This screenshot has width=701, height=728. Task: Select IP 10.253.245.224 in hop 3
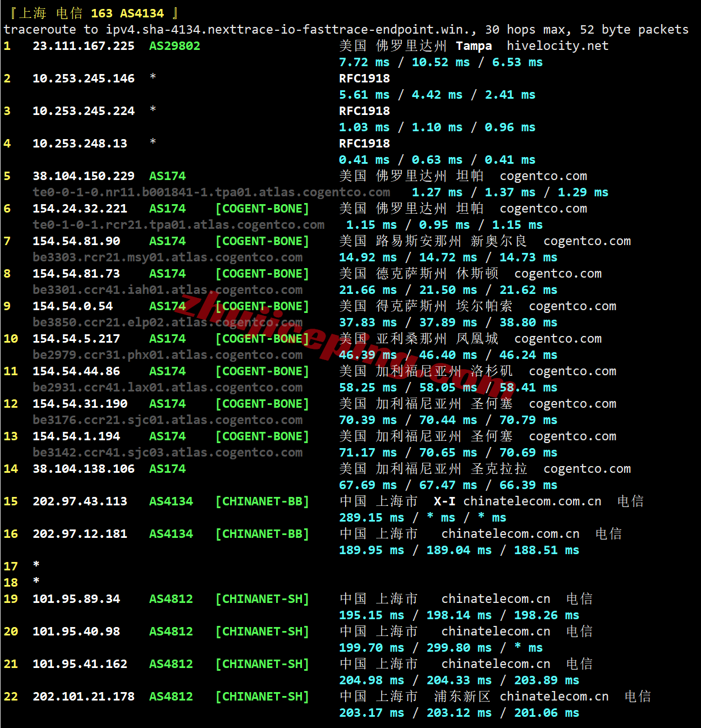click(x=84, y=111)
